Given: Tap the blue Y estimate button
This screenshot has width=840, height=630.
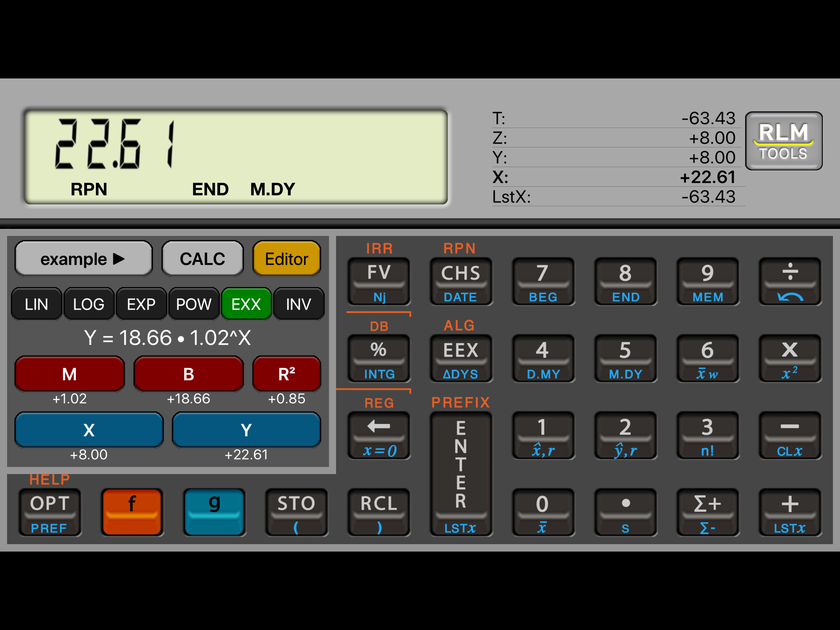Looking at the screenshot, I should pyautogui.click(x=246, y=430).
